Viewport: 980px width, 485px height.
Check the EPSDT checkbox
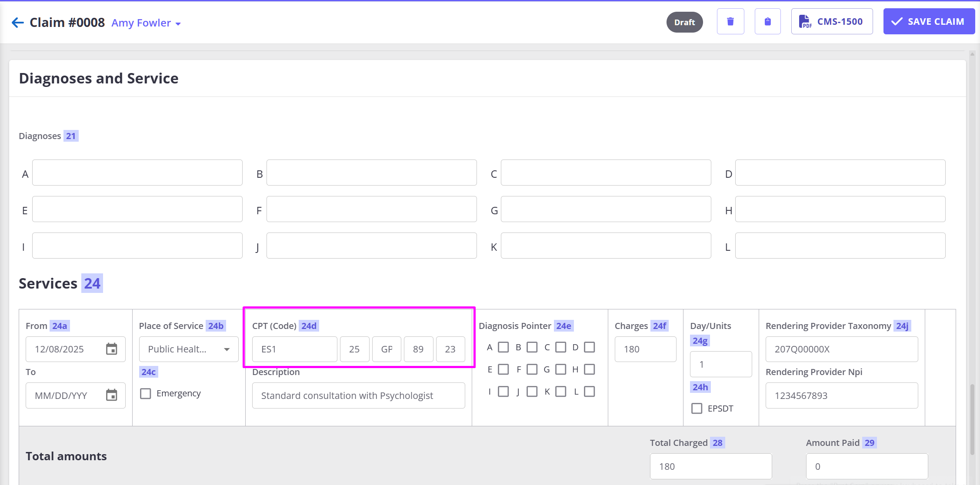pyautogui.click(x=697, y=409)
